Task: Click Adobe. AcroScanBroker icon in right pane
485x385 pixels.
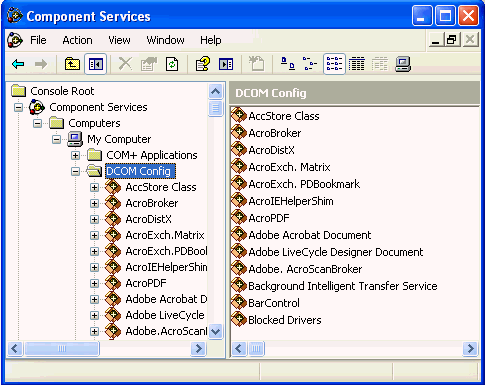Action: (239, 268)
